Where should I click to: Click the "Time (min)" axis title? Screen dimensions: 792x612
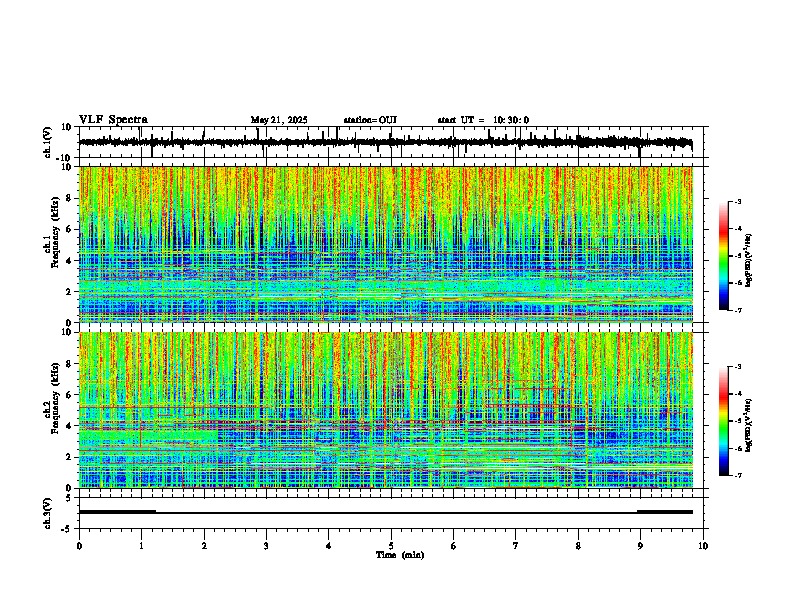(400, 555)
